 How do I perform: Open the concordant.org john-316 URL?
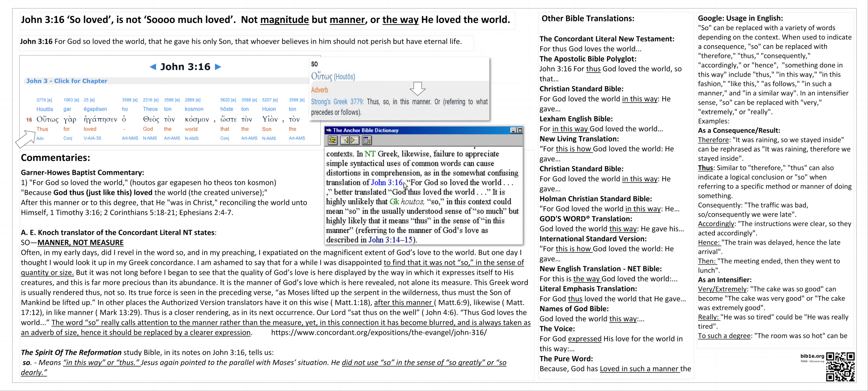click(x=379, y=333)
